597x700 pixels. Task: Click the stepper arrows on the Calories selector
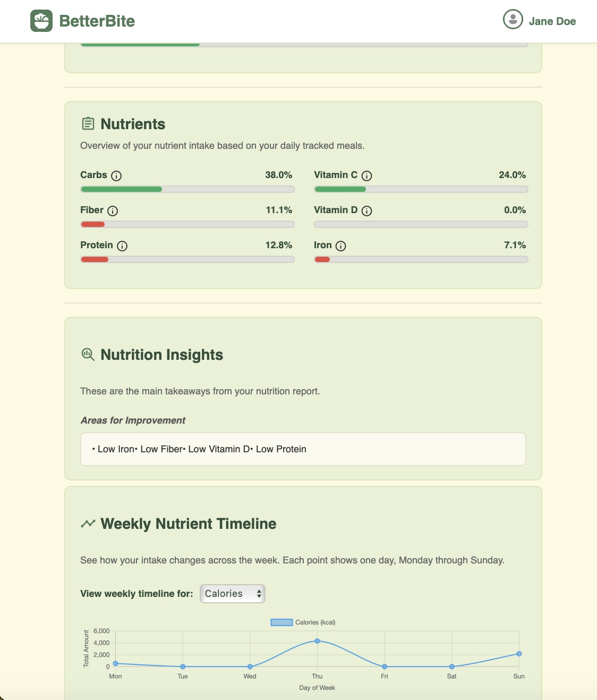258,594
